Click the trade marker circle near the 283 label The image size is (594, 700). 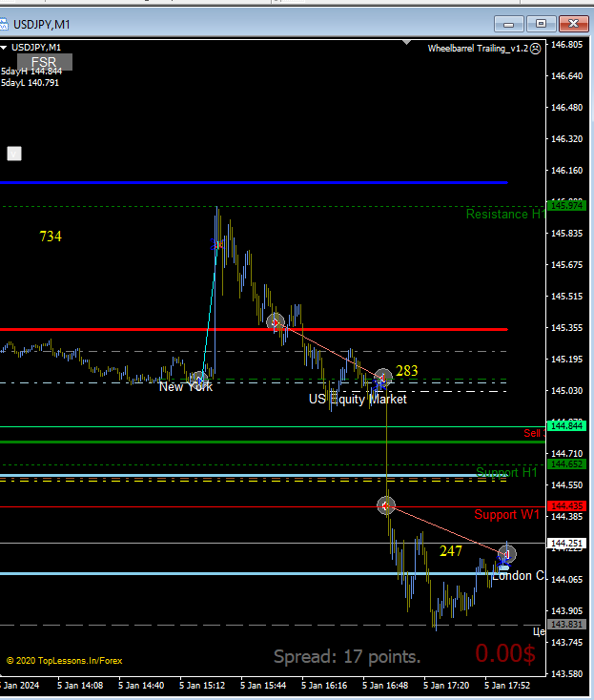(383, 378)
